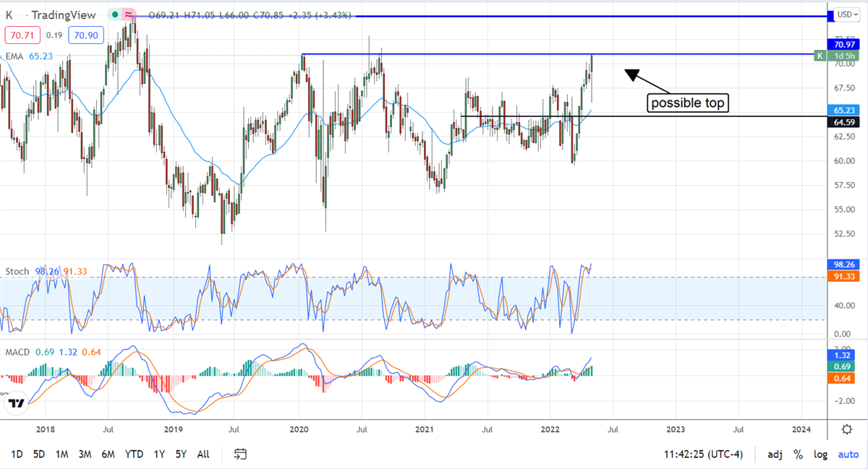
Task: Click the red 70.71 sell price box
Action: (x=17, y=34)
